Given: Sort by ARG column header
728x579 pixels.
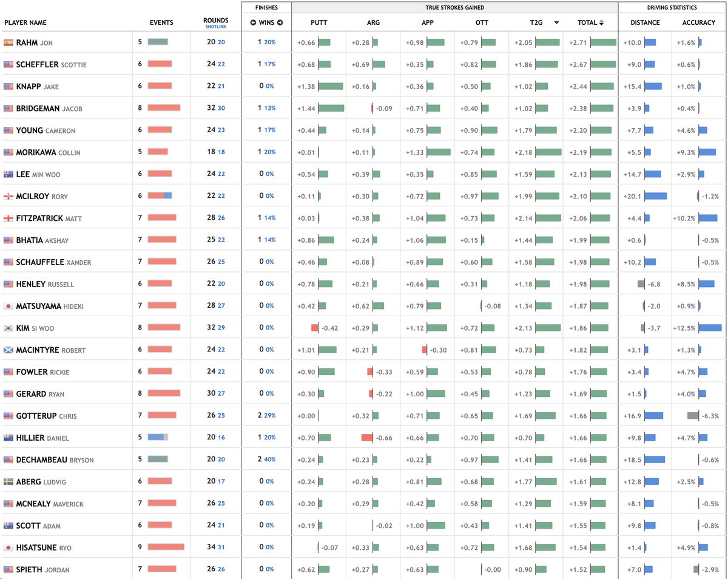Looking at the screenshot, I should pyautogui.click(x=374, y=23).
